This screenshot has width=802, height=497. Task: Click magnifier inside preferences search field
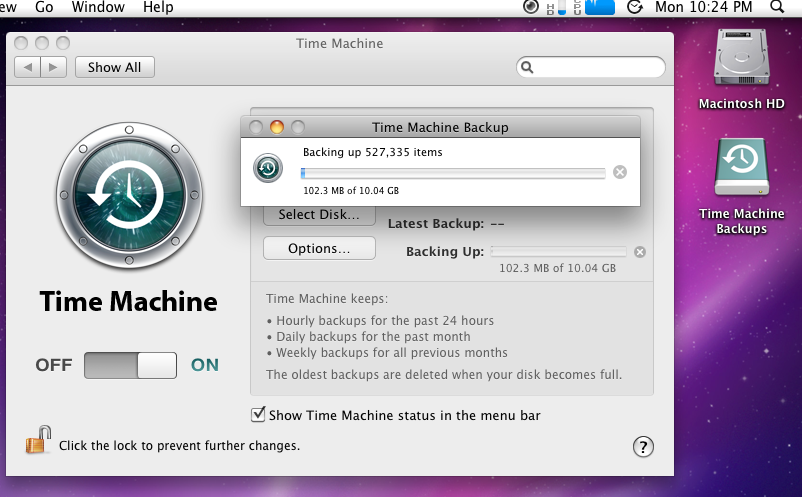tap(527, 67)
